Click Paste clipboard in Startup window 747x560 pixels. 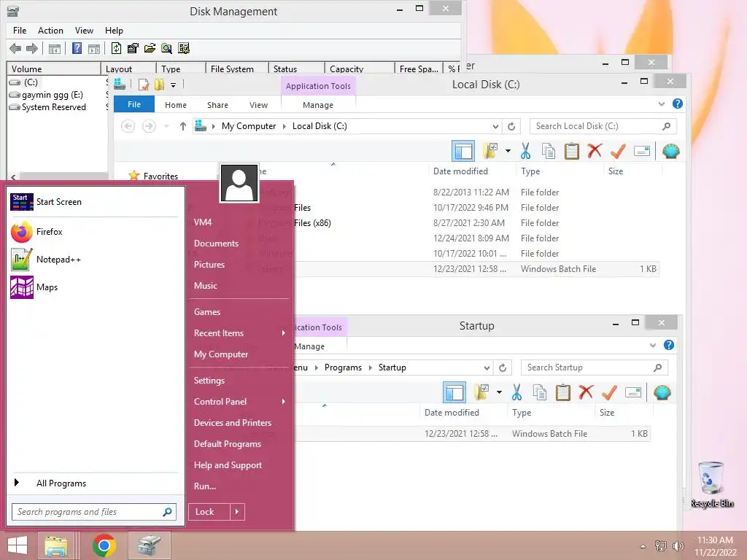tap(562, 393)
